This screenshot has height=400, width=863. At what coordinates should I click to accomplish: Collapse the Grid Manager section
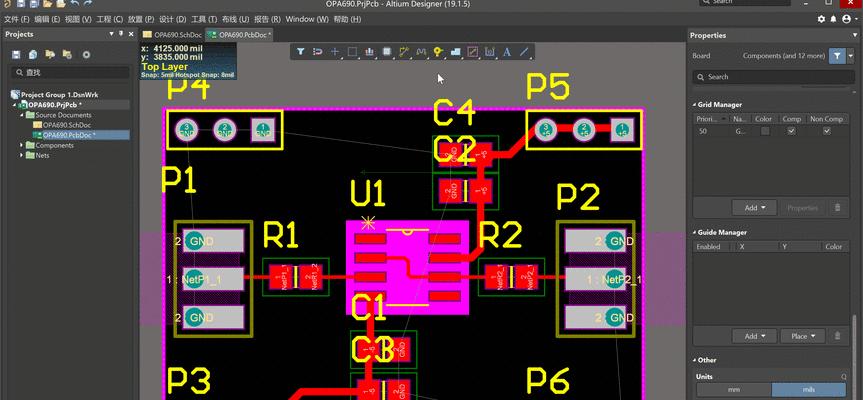(694, 105)
